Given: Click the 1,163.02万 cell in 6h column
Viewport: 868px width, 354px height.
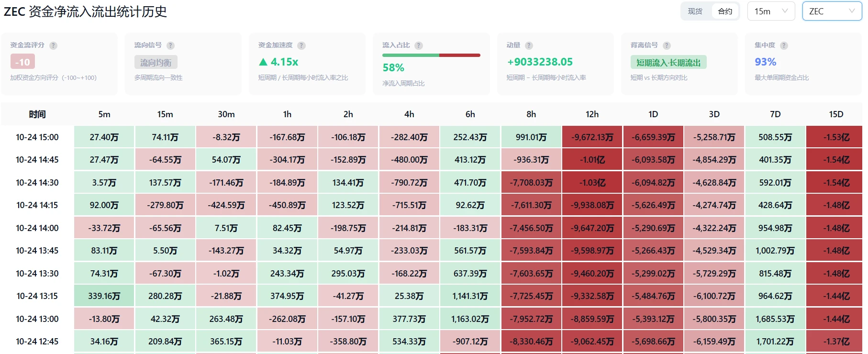Looking at the screenshot, I should pos(470,319).
